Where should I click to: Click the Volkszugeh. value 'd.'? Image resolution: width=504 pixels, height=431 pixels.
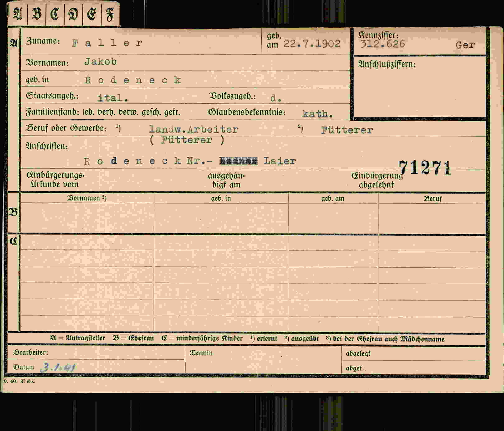coord(276,98)
